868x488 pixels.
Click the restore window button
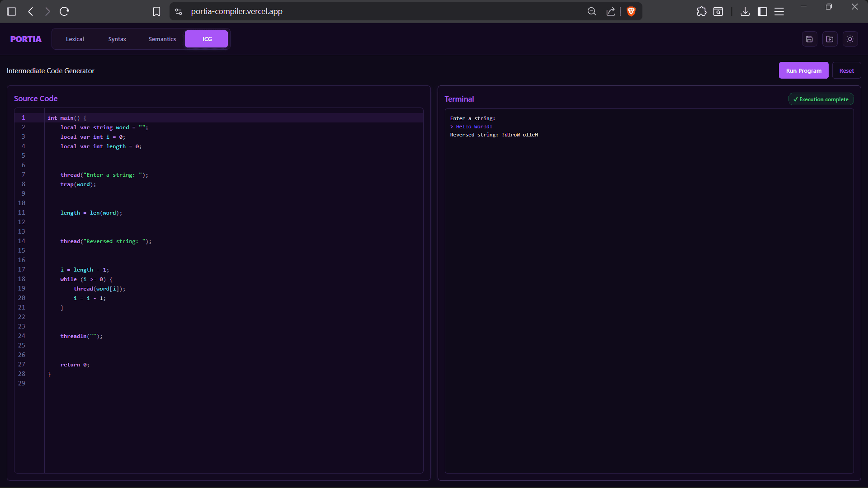829,6
